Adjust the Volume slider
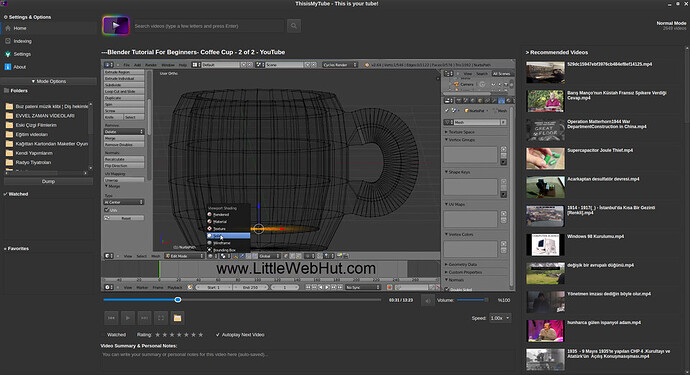The height and width of the screenshot is (375, 690). [x=473, y=300]
